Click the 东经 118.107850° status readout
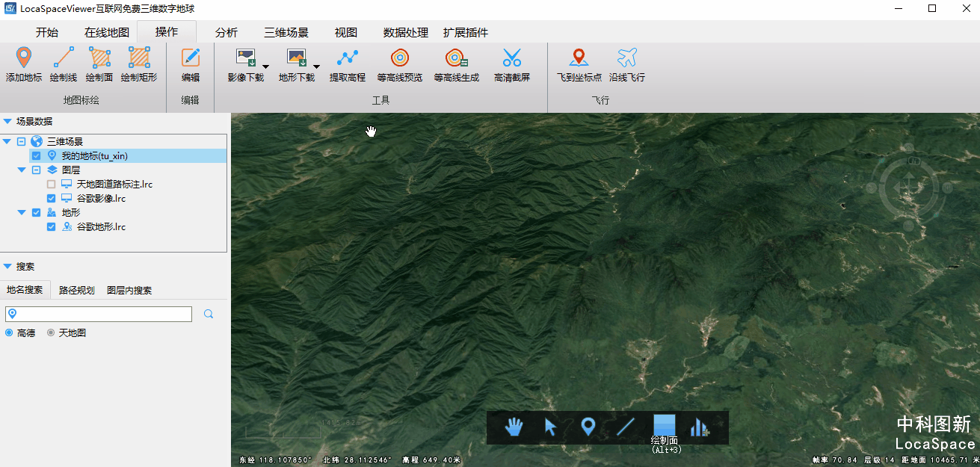Screen dimensions: 980x467 [x=275, y=460]
